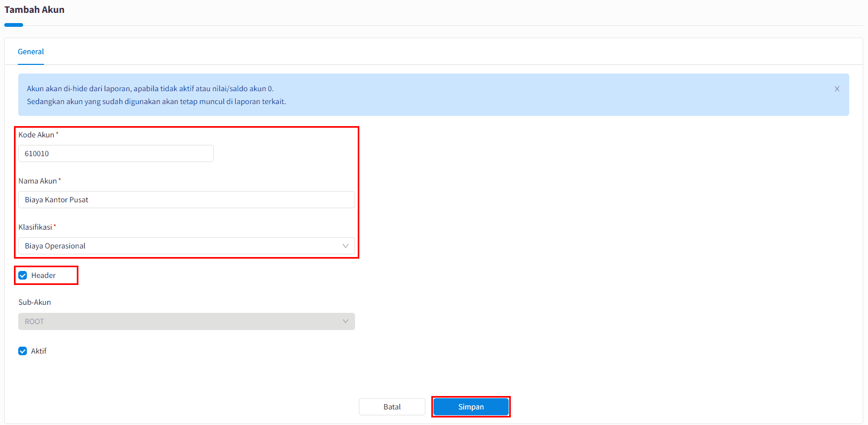Click the Nama Akun input field
The width and height of the screenshot is (868, 425).
coord(186,200)
